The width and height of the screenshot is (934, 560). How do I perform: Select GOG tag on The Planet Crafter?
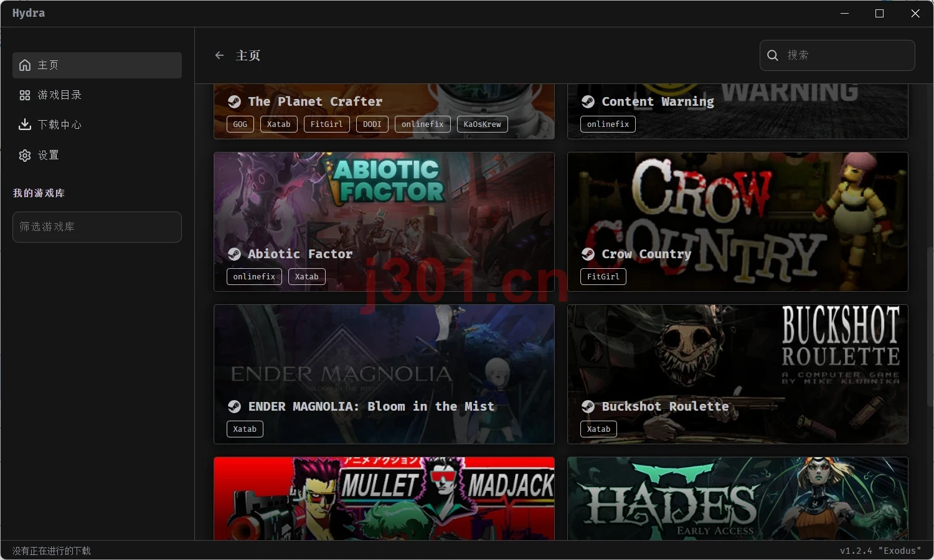pyautogui.click(x=240, y=124)
